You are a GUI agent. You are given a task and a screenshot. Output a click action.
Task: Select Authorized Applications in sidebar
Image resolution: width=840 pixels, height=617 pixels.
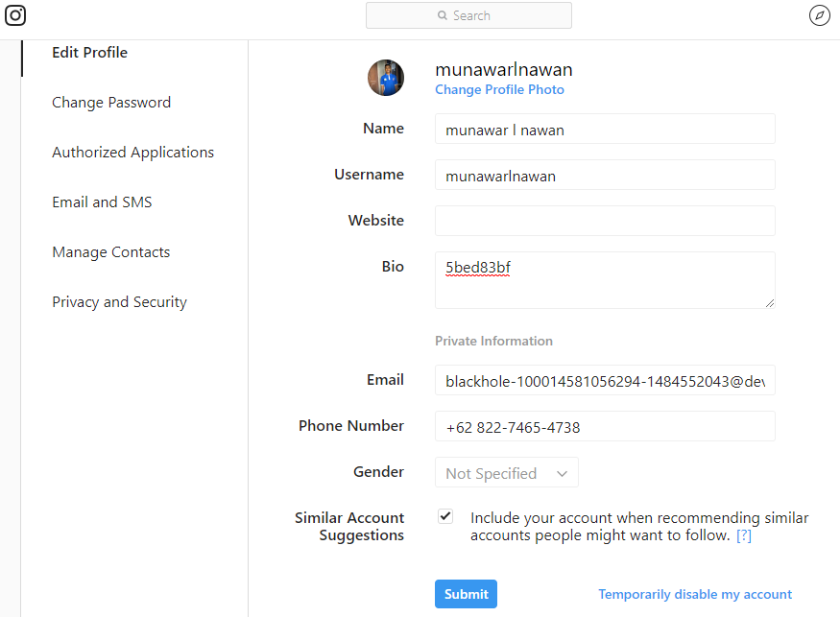[132, 153]
